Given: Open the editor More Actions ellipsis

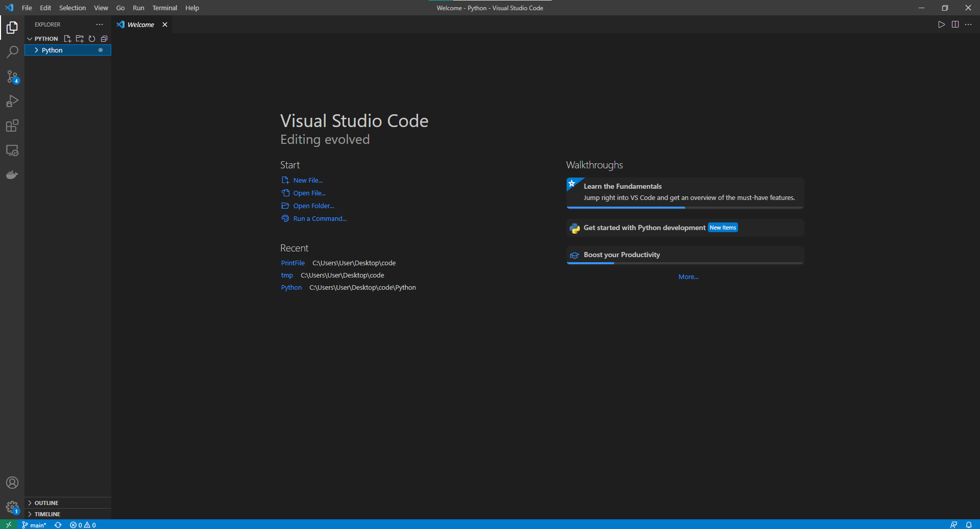Looking at the screenshot, I should click(968, 24).
